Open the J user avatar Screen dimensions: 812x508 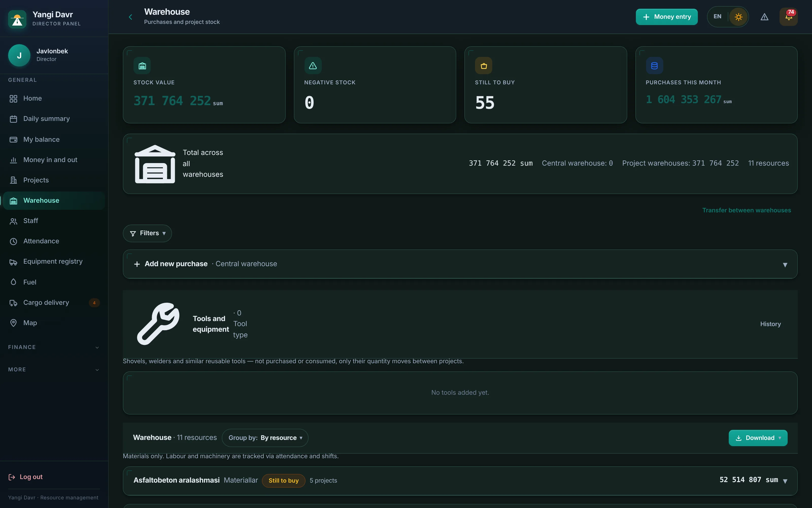[x=19, y=55]
